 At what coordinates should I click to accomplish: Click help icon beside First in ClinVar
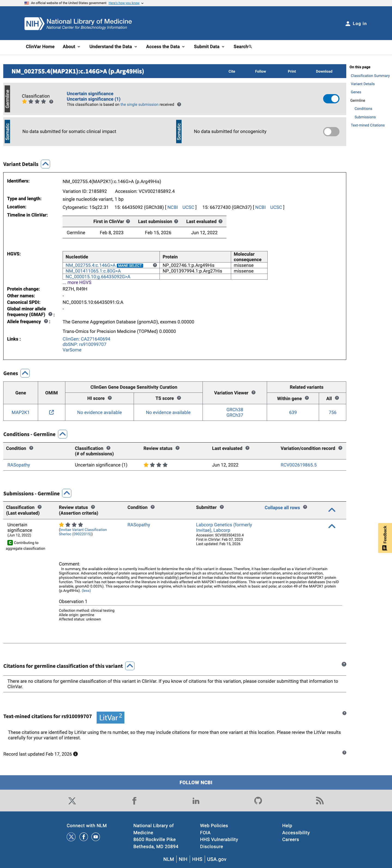click(128, 221)
